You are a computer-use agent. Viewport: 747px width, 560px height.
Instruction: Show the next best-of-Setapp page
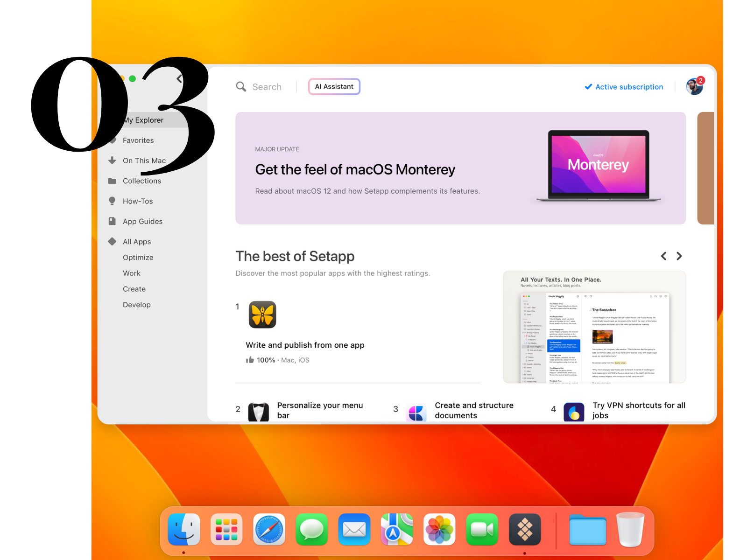tap(679, 256)
